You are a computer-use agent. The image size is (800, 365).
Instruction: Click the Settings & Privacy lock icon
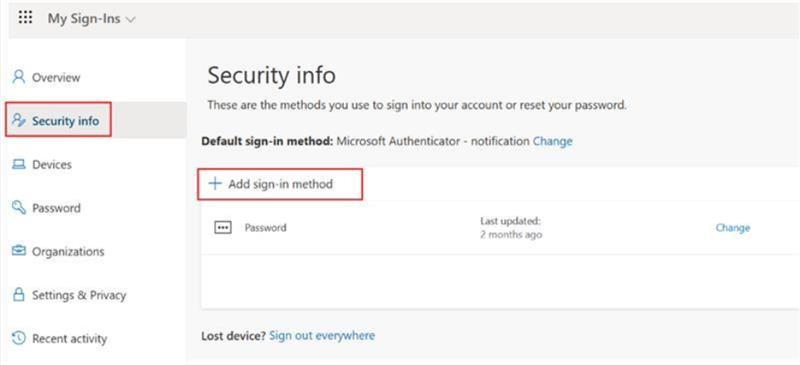pyautogui.click(x=19, y=295)
